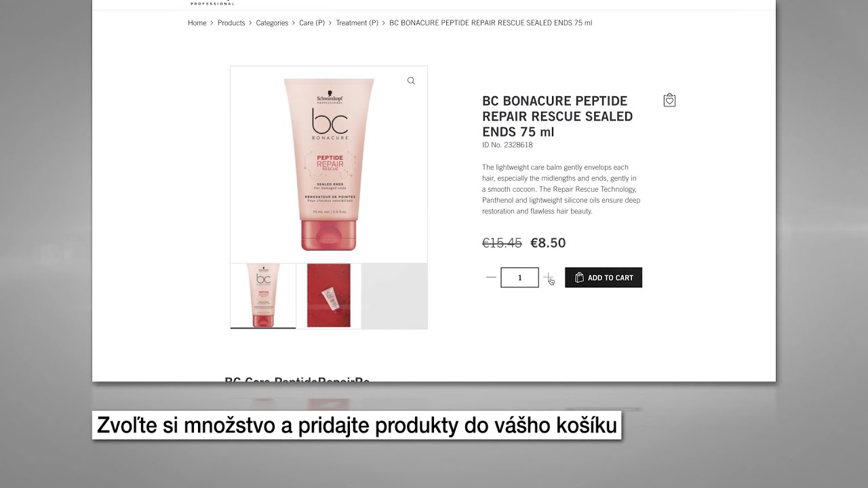The width and height of the screenshot is (868, 488).
Task: Click the product ID No. 2328618 text
Action: (507, 144)
